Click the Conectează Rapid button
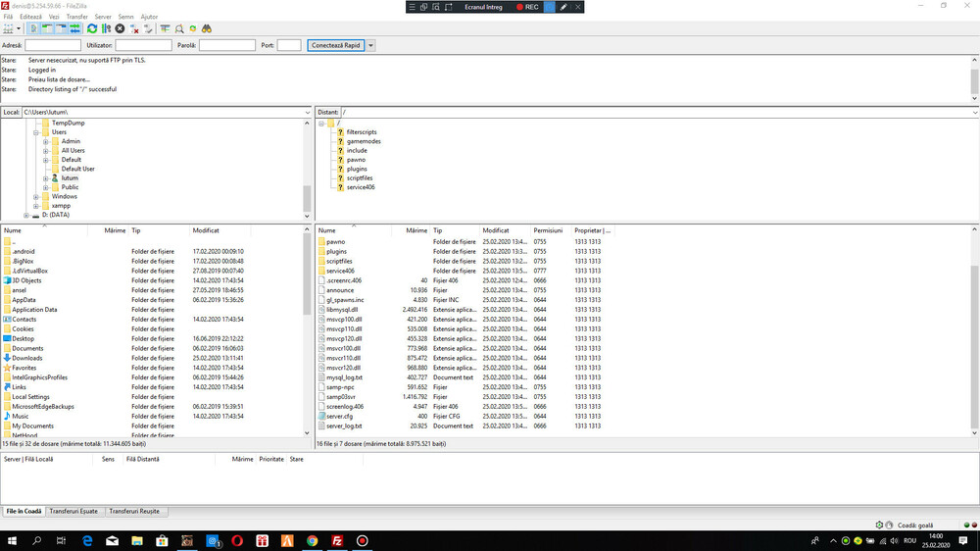980x551 pixels. pos(335,45)
